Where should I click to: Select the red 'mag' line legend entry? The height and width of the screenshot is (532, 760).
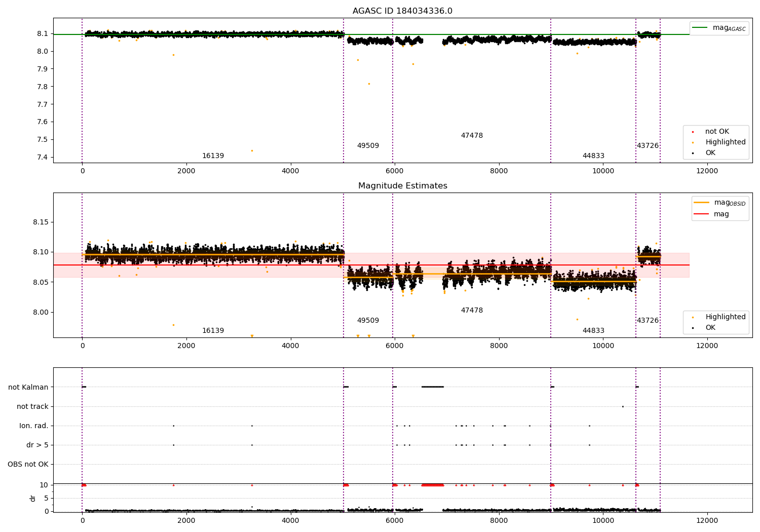coord(711,214)
